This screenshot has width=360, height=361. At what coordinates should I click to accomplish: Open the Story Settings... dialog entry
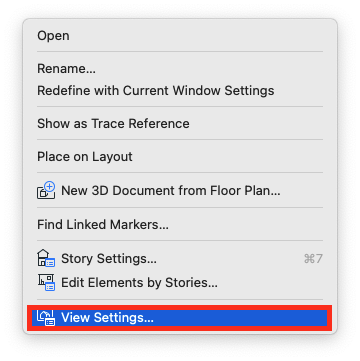click(x=109, y=259)
